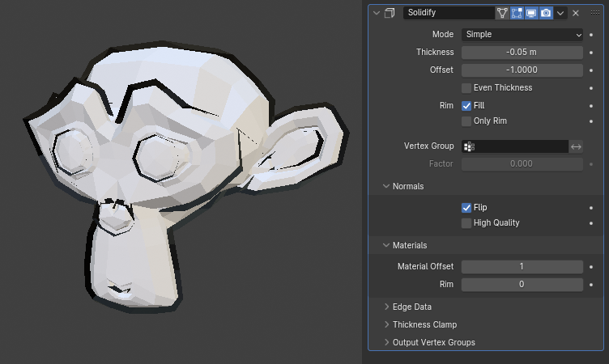The height and width of the screenshot is (364, 609).
Task: Click the animate dot beside Fill
Action: tap(591, 106)
